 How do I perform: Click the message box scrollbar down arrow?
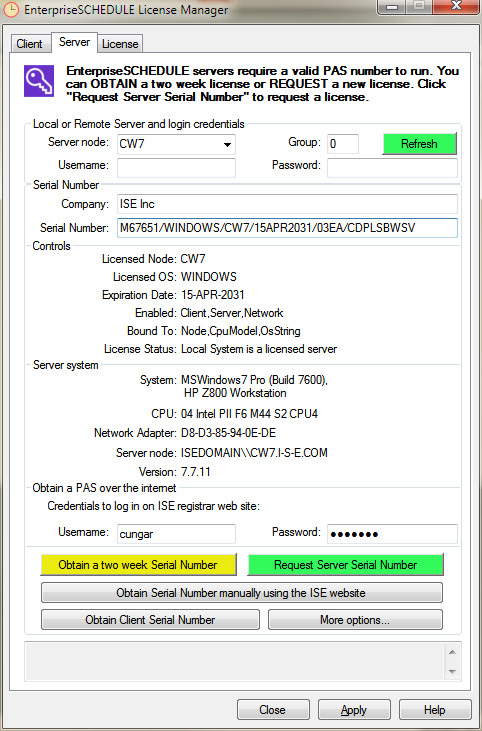(452, 671)
